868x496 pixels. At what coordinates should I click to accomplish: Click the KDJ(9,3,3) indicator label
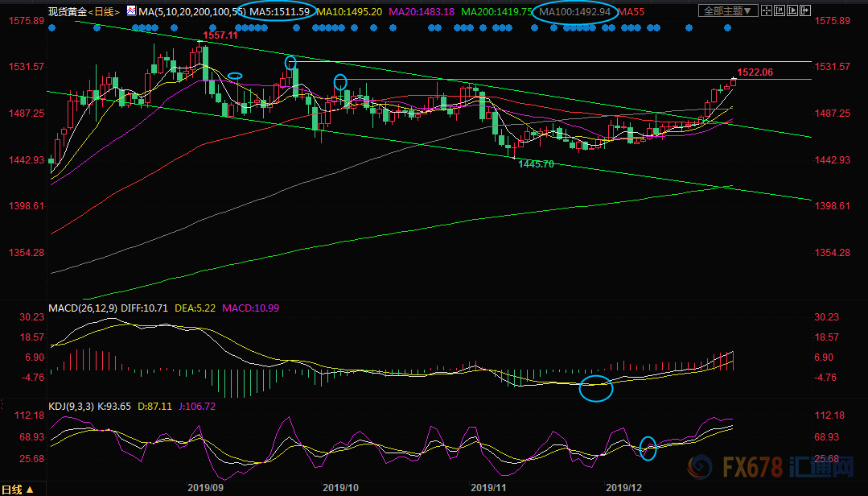(x=72, y=407)
